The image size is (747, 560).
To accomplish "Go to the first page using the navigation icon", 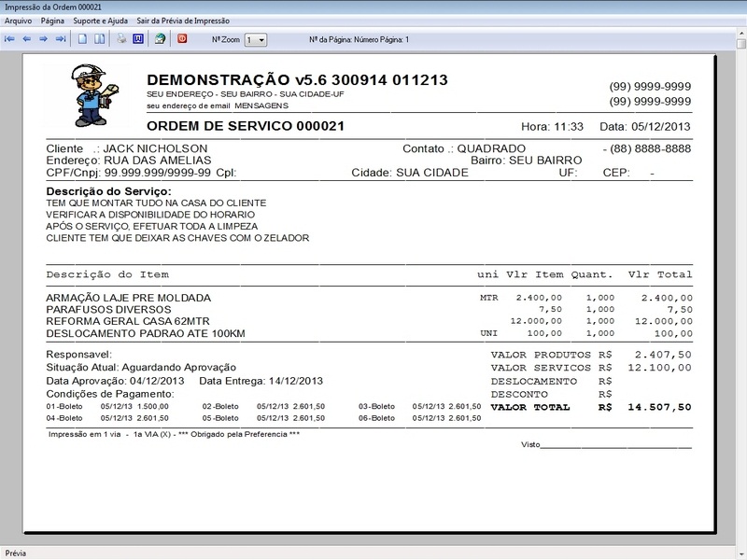I will pos(10,39).
